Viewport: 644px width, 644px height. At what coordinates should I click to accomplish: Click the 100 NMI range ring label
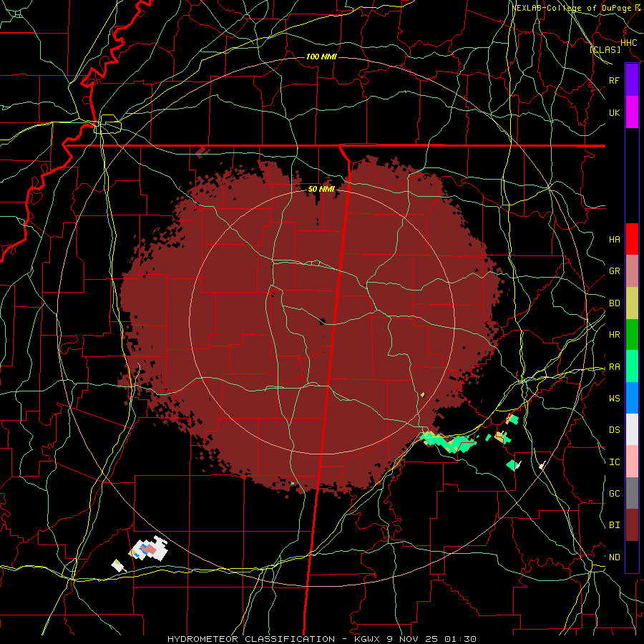coord(321,57)
